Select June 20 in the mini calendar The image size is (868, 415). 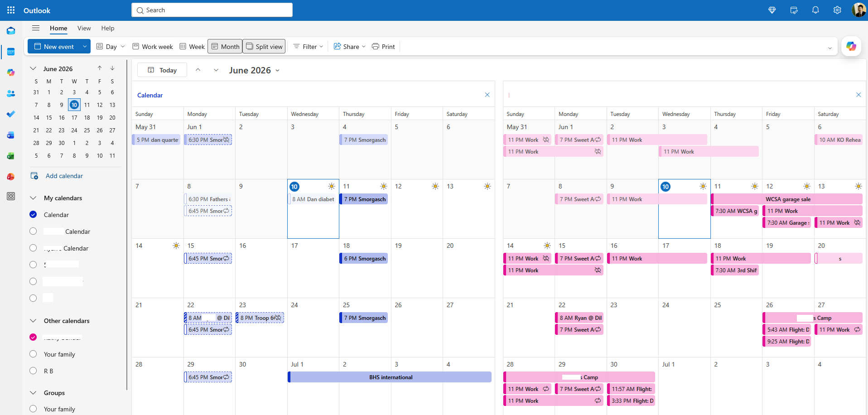click(x=112, y=117)
